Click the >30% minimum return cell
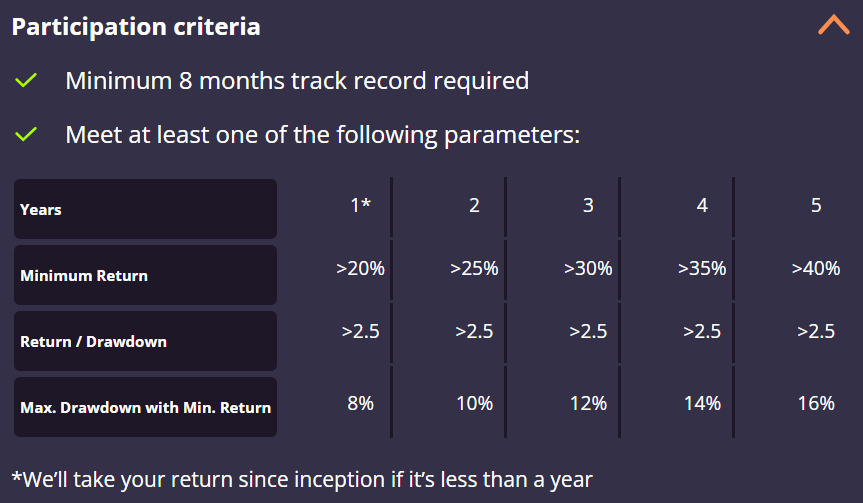863x503 pixels. coord(588,268)
